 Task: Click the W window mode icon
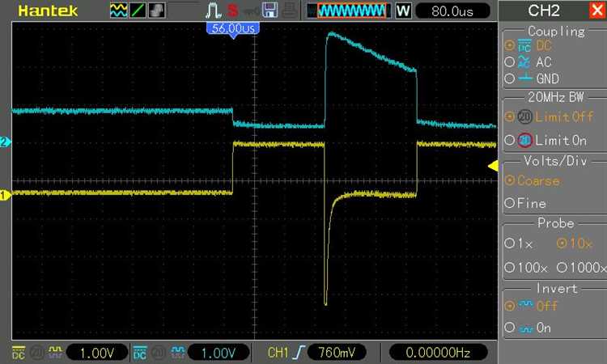click(403, 11)
